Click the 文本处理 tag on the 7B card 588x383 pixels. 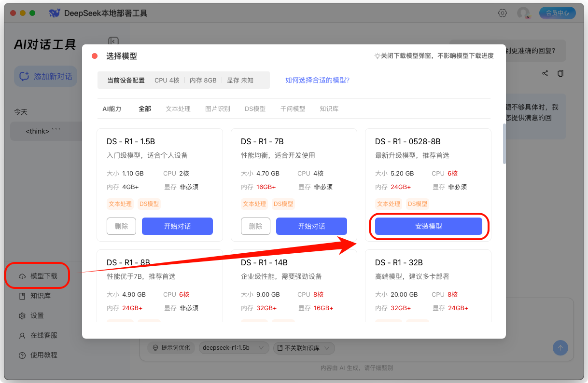(x=254, y=204)
